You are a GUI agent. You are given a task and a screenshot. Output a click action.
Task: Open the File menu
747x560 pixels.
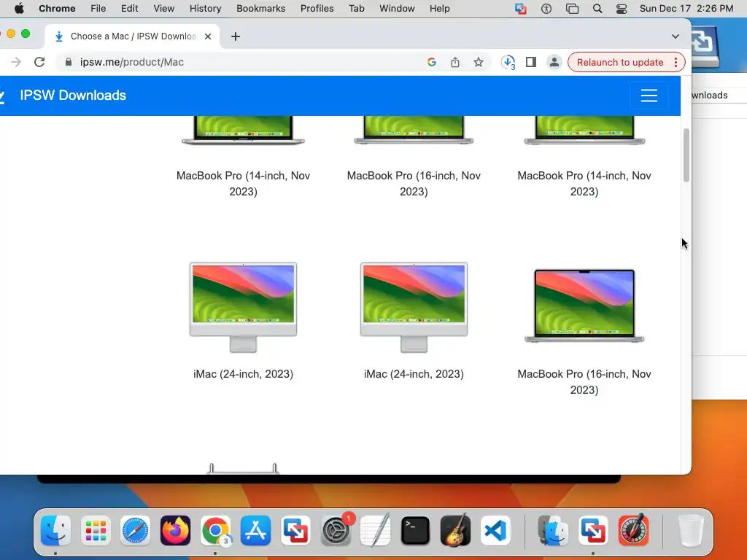coord(98,9)
